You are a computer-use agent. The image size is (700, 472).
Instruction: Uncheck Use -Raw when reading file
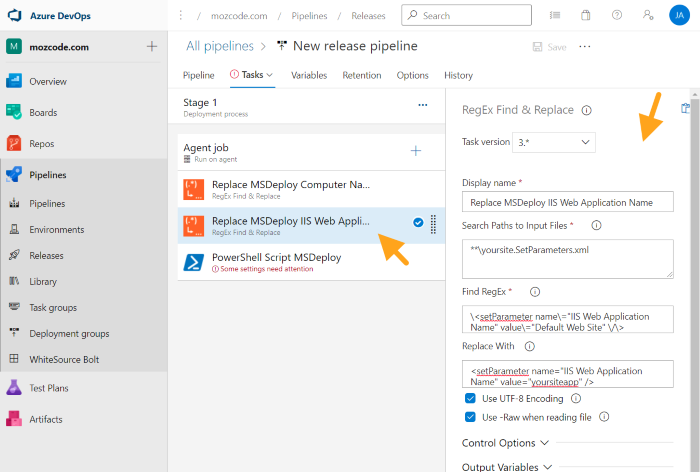pos(471,417)
